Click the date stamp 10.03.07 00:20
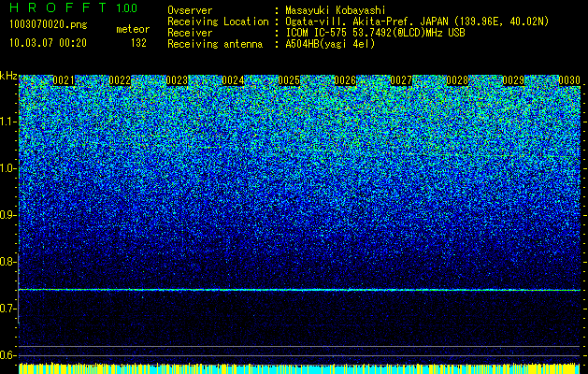 [48, 43]
